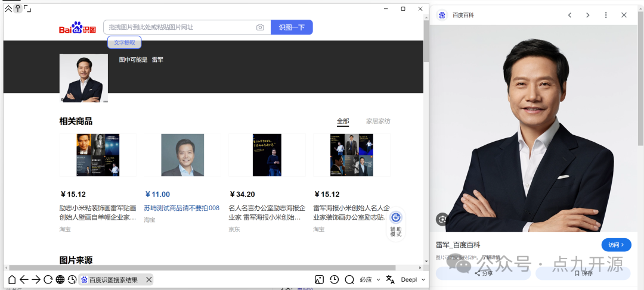This screenshot has height=290, width=644.
Task: Go to next result in 百度百科 panel
Action: point(588,15)
